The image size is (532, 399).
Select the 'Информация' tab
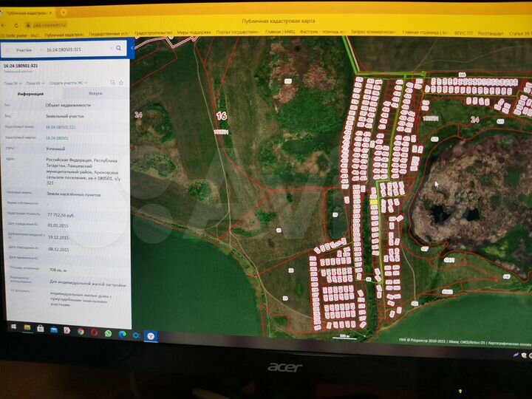31,94
